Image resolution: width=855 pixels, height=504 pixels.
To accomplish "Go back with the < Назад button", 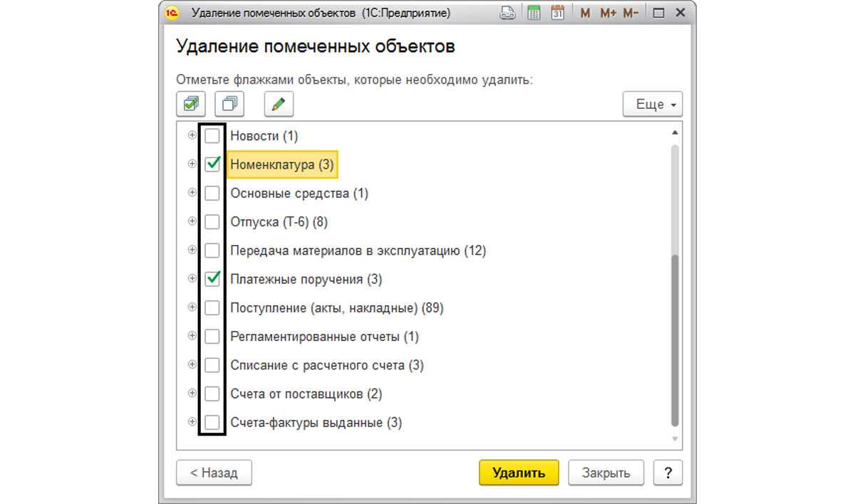I will [x=214, y=473].
